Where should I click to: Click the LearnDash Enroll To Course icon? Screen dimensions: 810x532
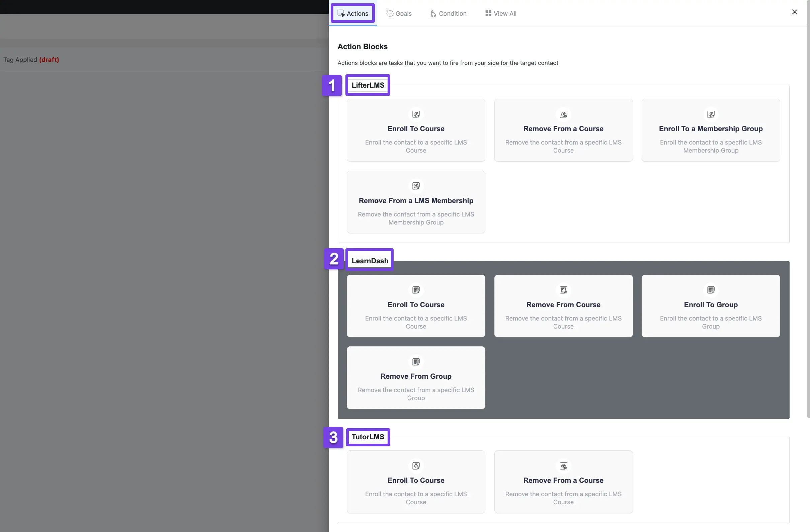(416, 290)
